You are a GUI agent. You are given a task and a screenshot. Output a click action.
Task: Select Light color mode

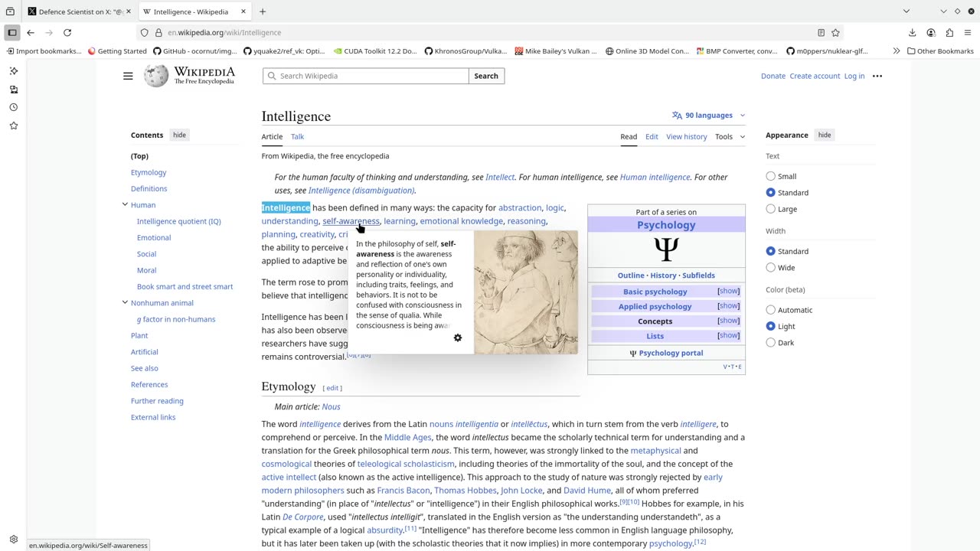pyautogui.click(x=770, y=326)
